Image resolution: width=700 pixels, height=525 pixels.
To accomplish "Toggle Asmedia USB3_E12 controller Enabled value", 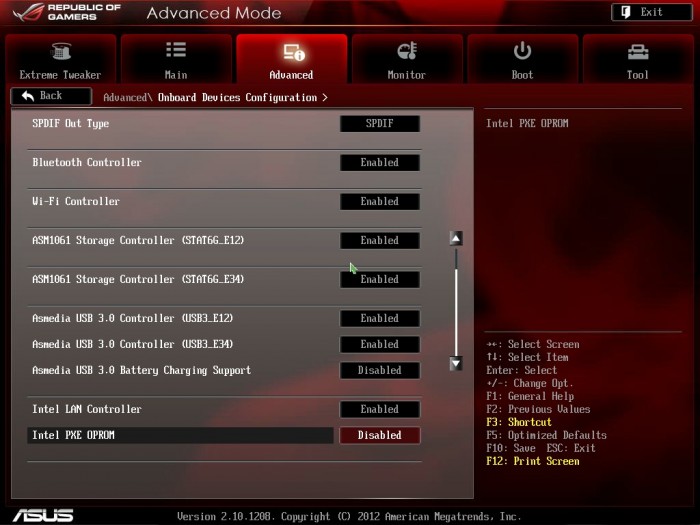I will [380, 318].
